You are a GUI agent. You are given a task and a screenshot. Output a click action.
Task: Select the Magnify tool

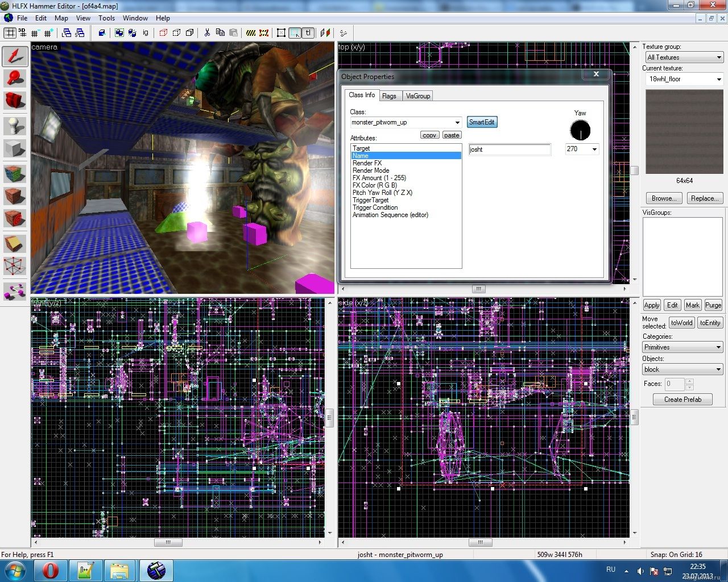tap(15, 78)
